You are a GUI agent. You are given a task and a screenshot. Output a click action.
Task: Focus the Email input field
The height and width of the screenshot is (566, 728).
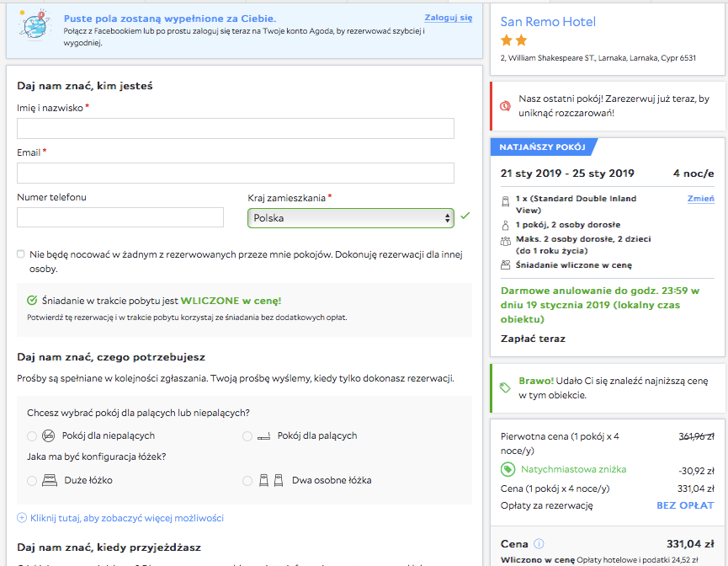pyautogui.click(x=236, y=173)
